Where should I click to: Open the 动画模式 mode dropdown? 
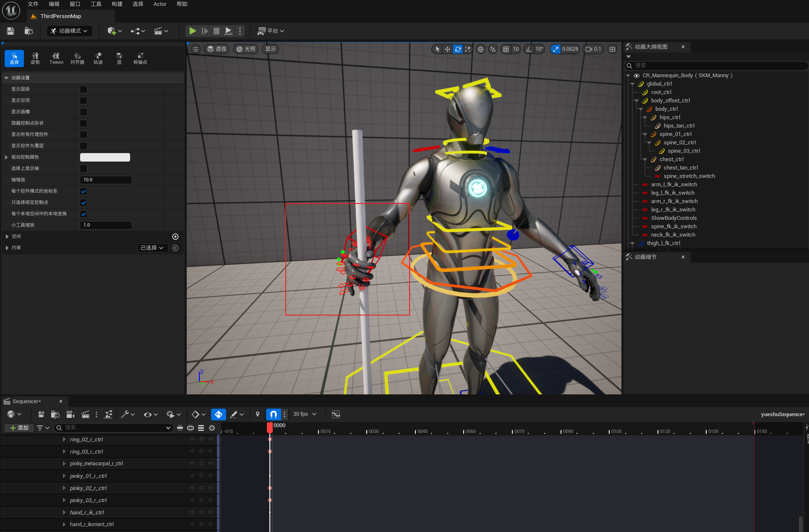coord(70,31)
